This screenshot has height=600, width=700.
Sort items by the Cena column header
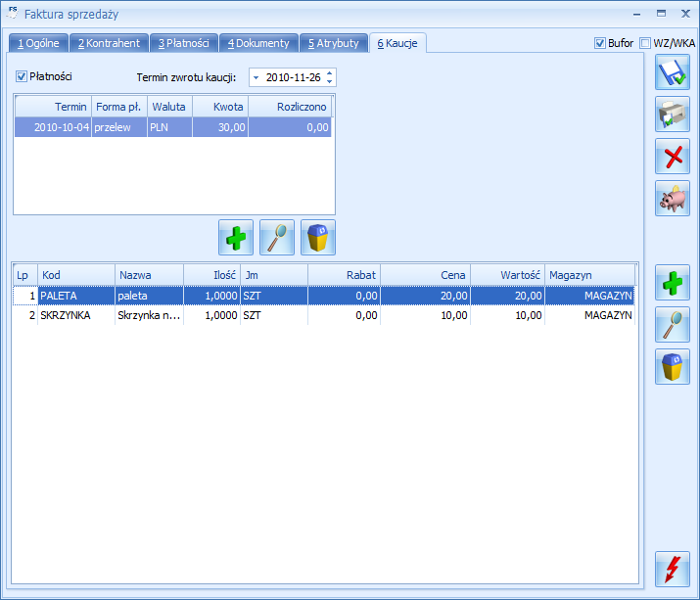coord(426,275)
